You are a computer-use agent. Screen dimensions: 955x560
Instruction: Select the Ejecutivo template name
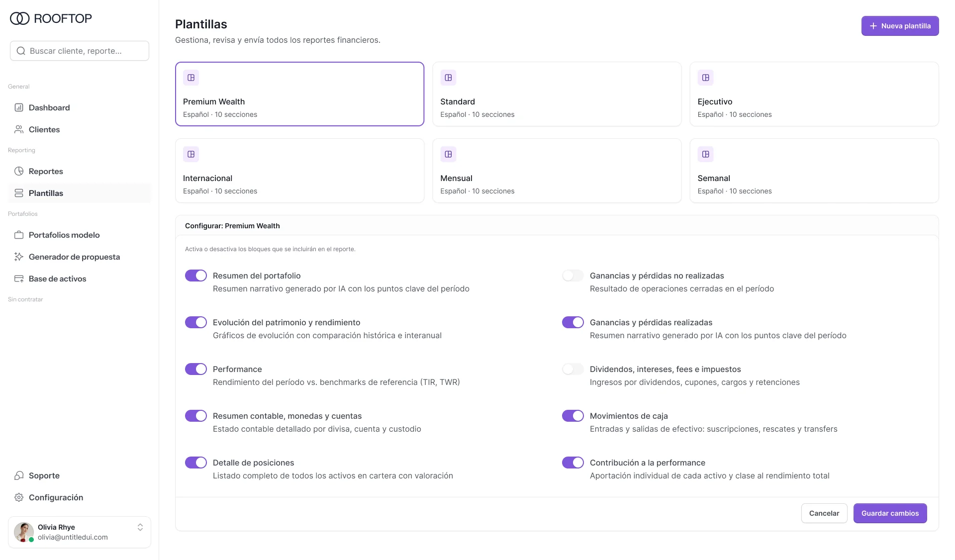715,101
